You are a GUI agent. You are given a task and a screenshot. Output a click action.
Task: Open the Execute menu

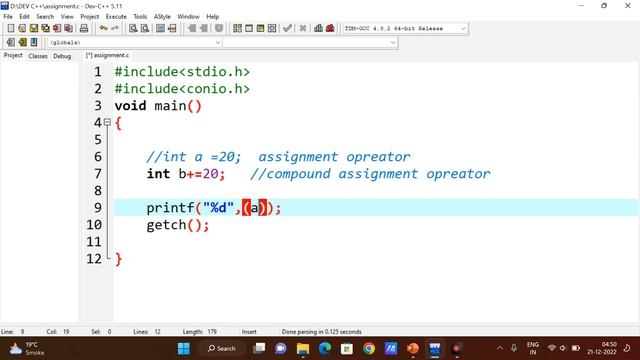tap(116, 16)
